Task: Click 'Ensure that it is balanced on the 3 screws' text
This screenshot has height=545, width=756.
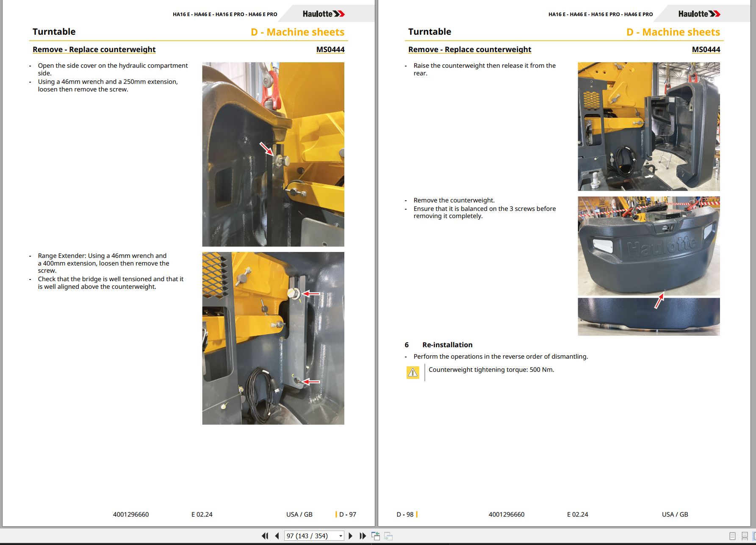Action: coord(485,212)
